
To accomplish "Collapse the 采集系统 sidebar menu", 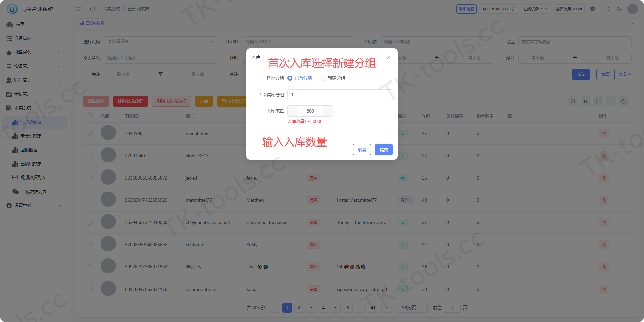I will click(x=34, y=108).
